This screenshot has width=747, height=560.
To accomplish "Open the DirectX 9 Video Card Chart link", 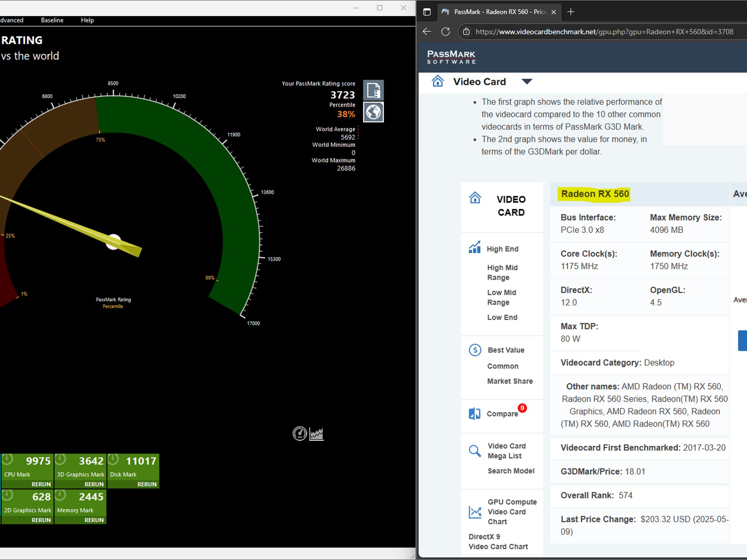I will (498, 541).
